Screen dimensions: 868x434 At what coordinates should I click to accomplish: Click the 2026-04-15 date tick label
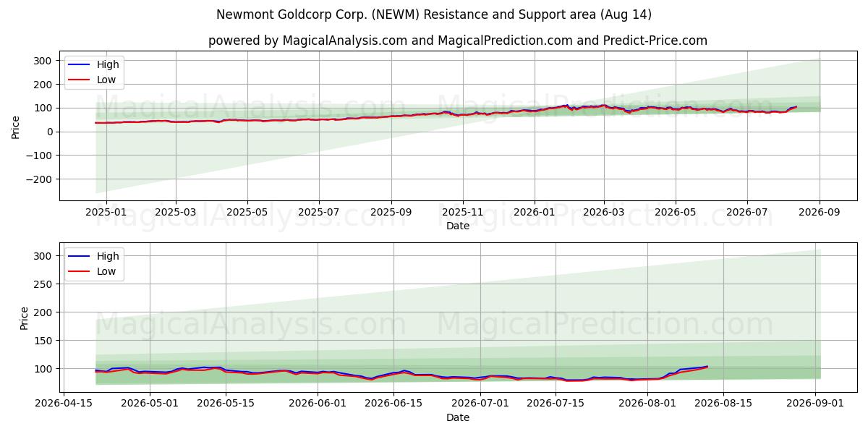[63, 404]
